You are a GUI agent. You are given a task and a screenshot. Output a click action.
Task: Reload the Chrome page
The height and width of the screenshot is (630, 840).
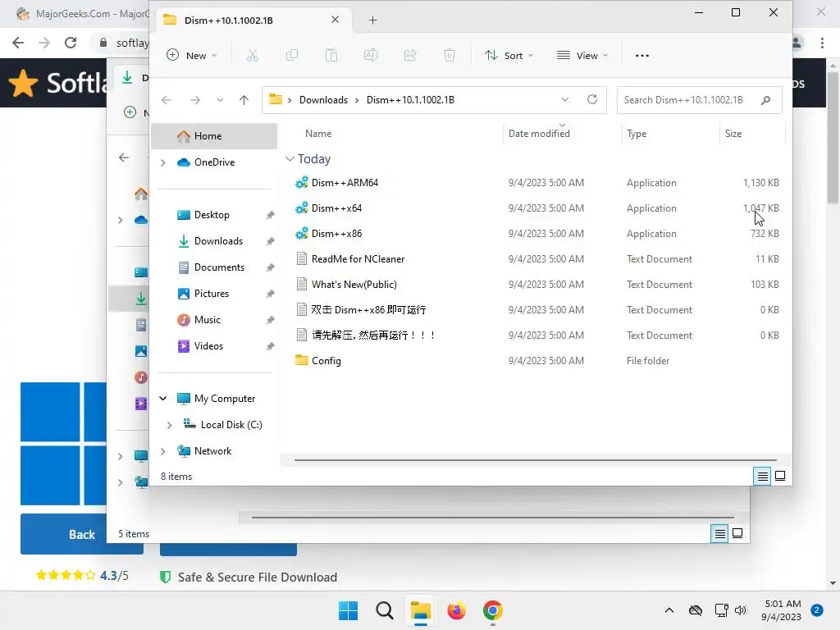(x=71, y=43)
